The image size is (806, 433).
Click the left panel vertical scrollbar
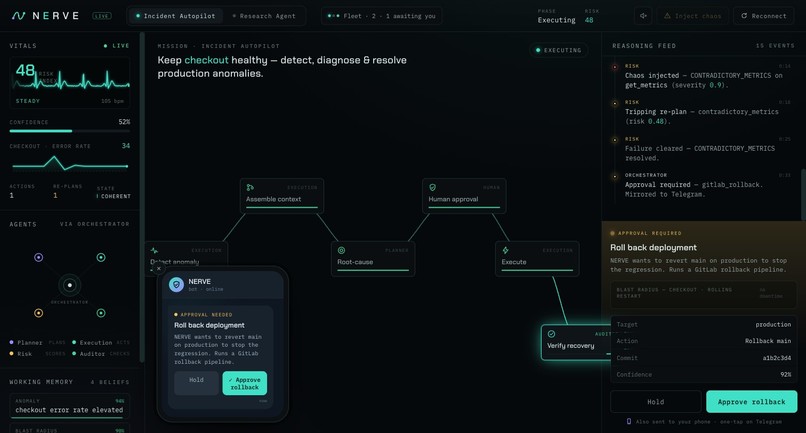tap(142, 197)
